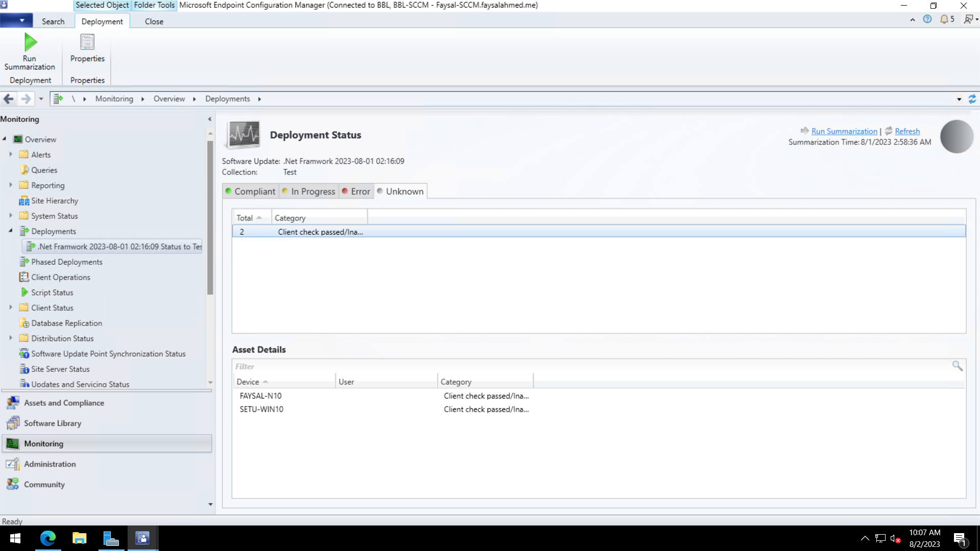Click the Run Summarization link
The height and width of the screenshot is (551, 980).
[844, 131]
